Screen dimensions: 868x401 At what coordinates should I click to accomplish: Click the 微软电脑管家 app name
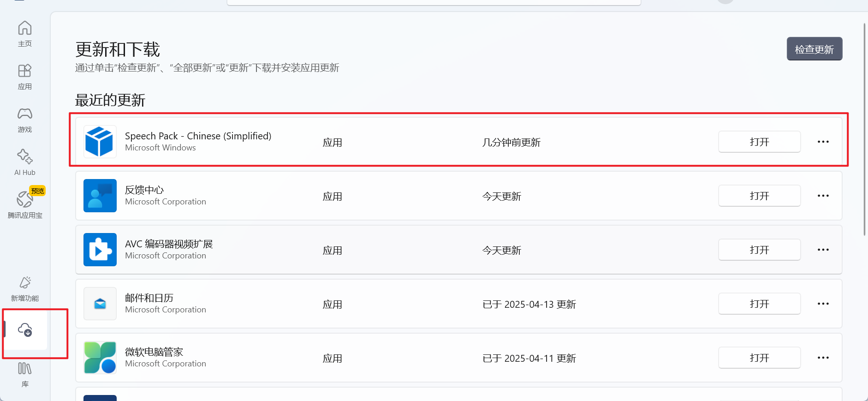[x=154, y=352]
